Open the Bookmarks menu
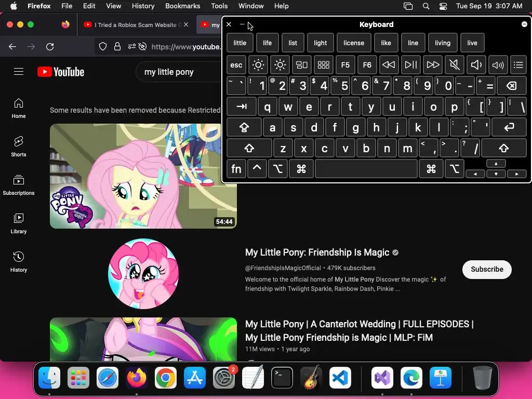Viewport: 532px width, 399px height. (x=182, y=6)
